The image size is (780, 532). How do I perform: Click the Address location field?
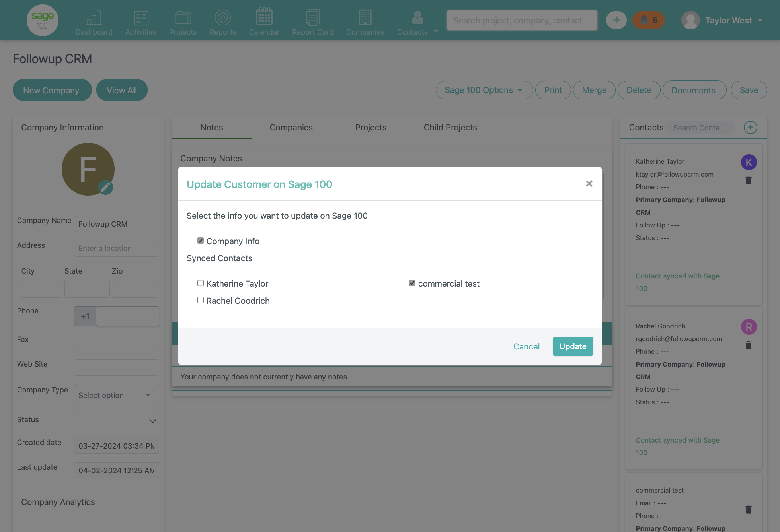coord(117,249)
